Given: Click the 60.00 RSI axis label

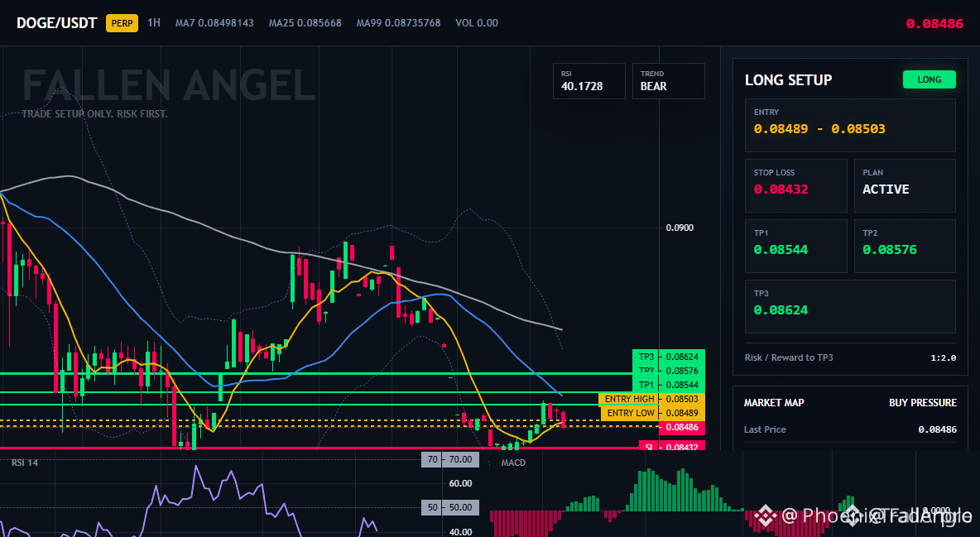Looking at the screenshot, I should [x=461, y=483].
